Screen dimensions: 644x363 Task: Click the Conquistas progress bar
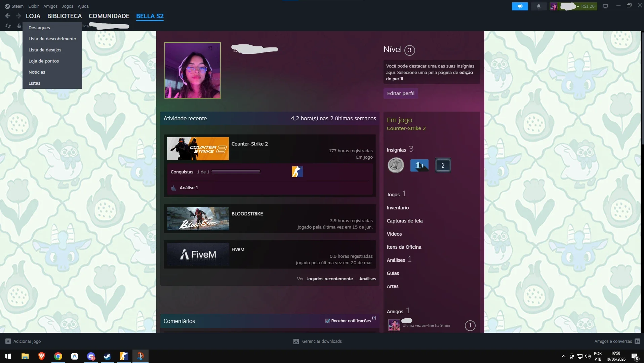pyautogui.click(x=236, y=172)
